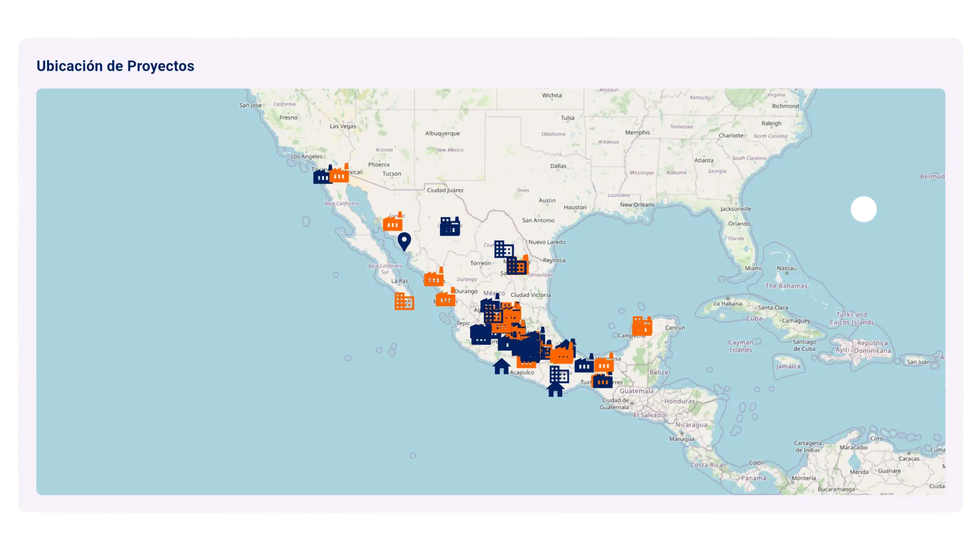
Task: Select the navy factory marker near Villahermosa
Action: (583, 366)
